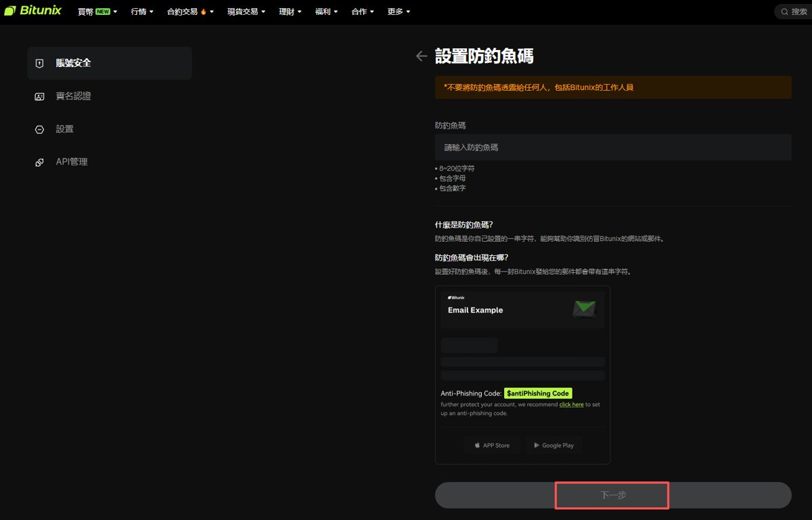Expand the 買幣 dropdown menu
The height and width of the screenshot is (520, 812).
point(97,12)
